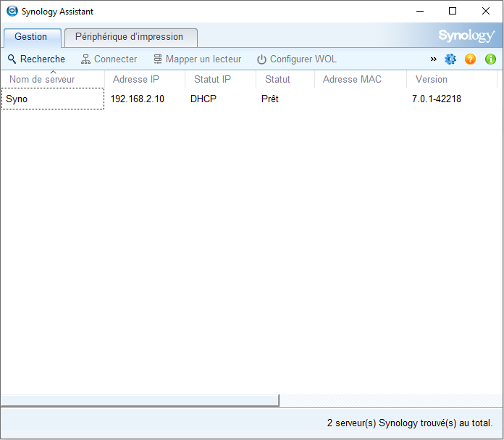Click the Recherche magnifier search button
The width and height of the screenshot is (504, 440).
click(x=12, y=59)
